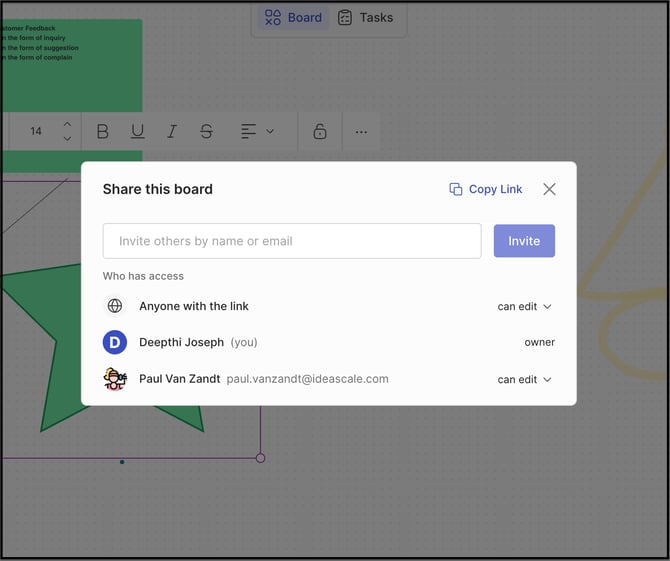The height and width of the screenshot is (561, 670).
Task: Apply italic formatting to text
Action: click(x=172, y=131)
